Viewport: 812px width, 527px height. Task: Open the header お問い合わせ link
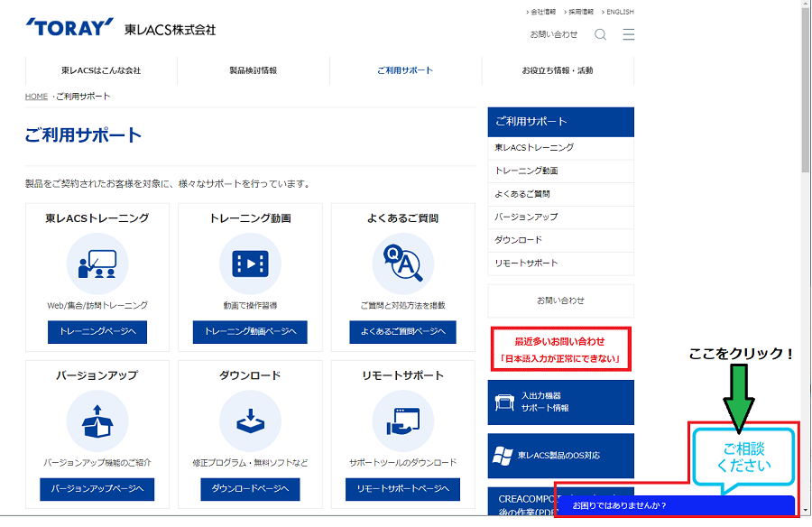pos(554,34)
